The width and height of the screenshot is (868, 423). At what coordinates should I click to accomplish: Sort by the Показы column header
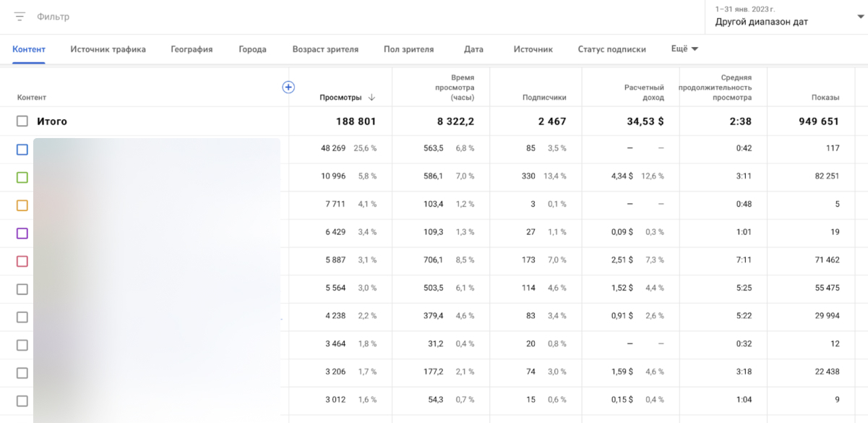coord(825,98)
